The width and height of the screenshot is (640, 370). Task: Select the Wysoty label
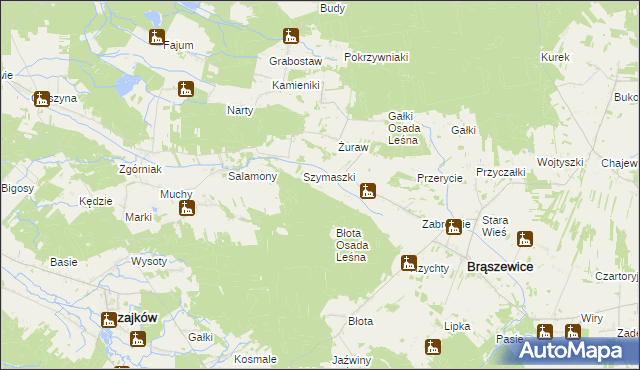(149, 261)
